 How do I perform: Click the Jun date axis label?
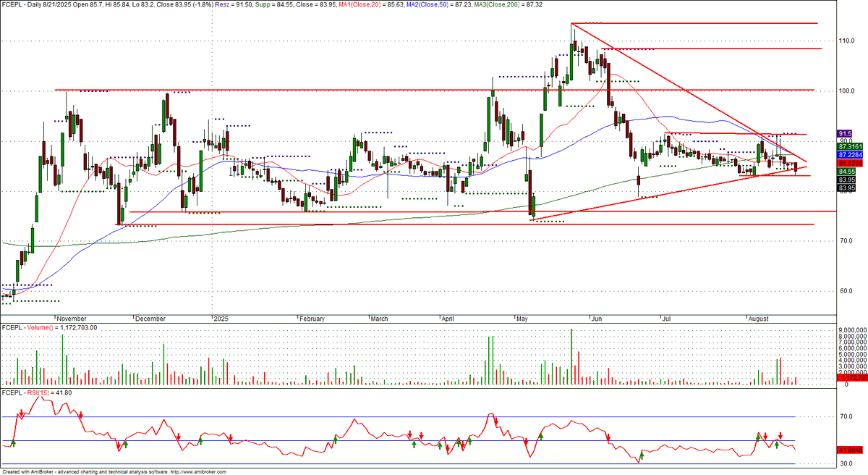point(596,319)
